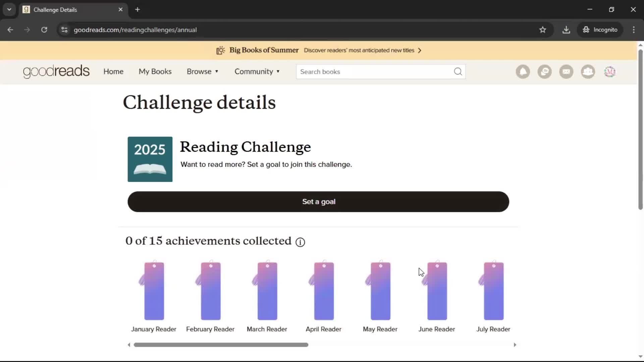This screenshot has height=362, width=644.
Task: Click the 'January Reader' label
Action: 153,329
